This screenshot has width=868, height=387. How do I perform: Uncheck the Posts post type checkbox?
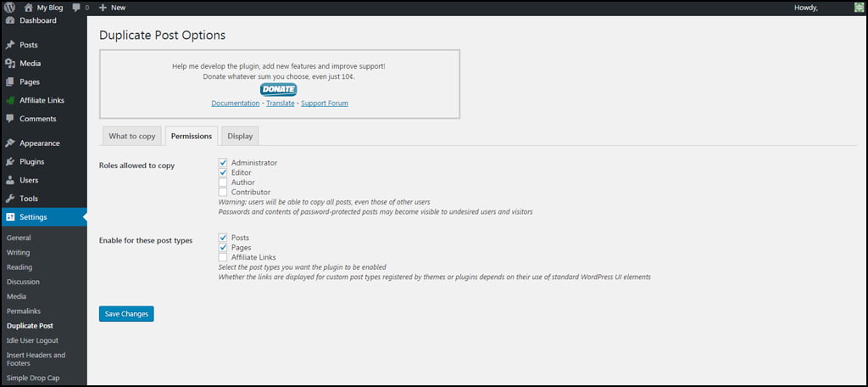pos(223,238)
